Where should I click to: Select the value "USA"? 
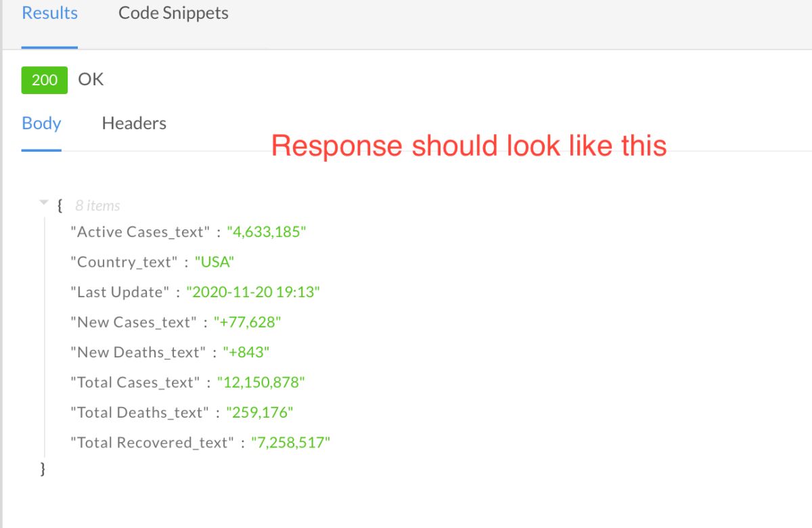[x=214, y=262]
